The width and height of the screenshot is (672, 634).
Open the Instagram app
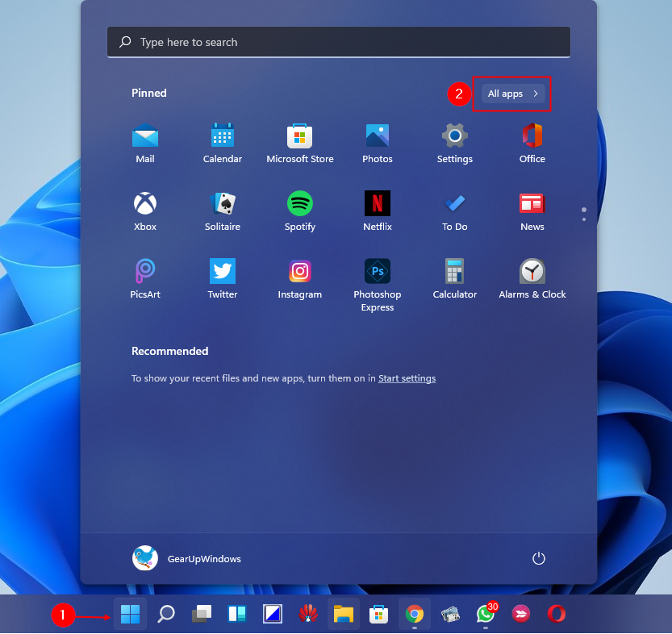[300, 279]
